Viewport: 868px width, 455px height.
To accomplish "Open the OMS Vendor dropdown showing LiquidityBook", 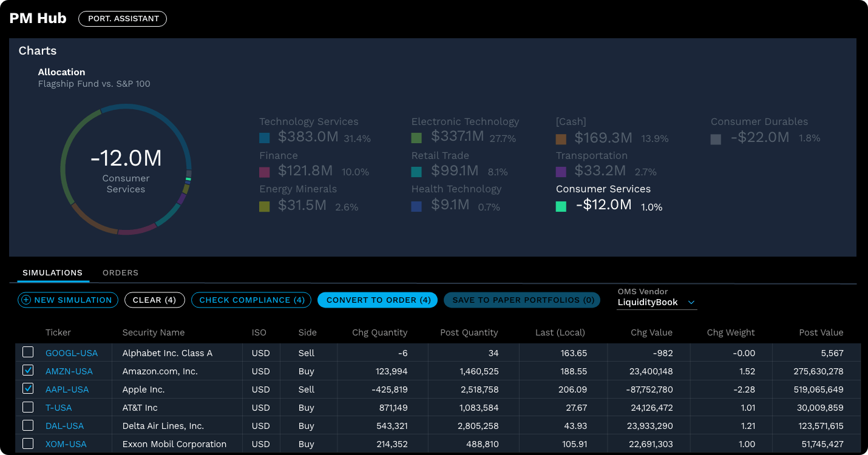I will click(656, 302).
